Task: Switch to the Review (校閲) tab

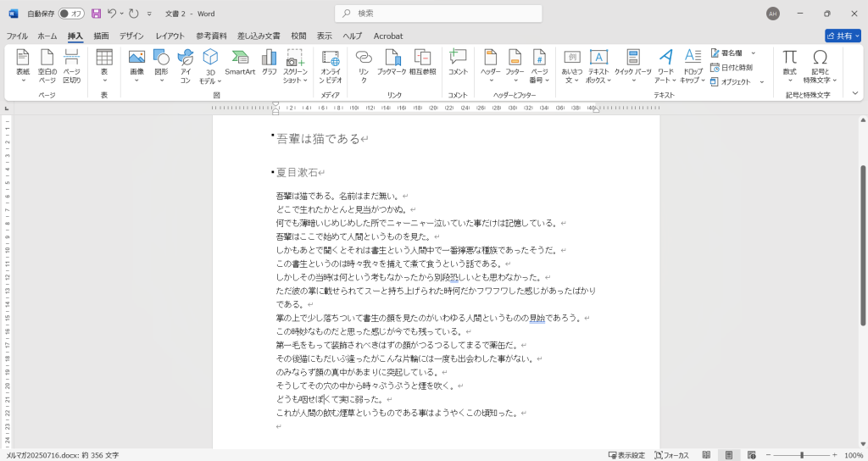Action: coord(299,36)
